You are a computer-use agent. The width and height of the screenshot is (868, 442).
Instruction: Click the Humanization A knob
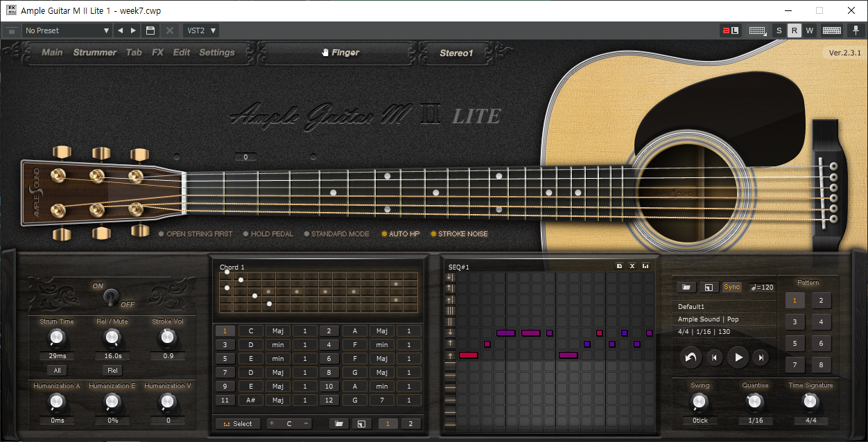tap(57, 402)
